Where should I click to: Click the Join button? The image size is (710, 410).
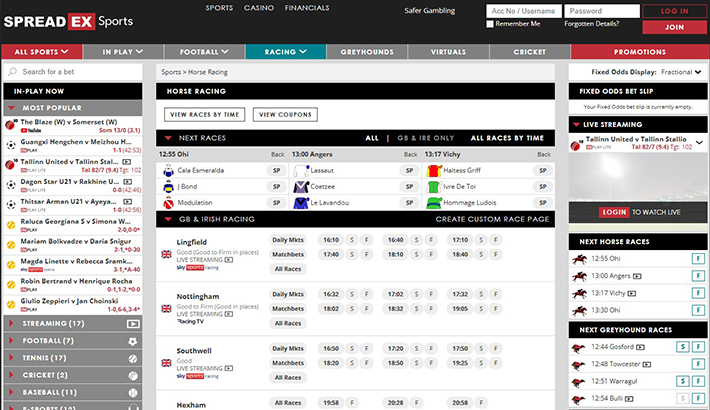[x=674, y=27]
